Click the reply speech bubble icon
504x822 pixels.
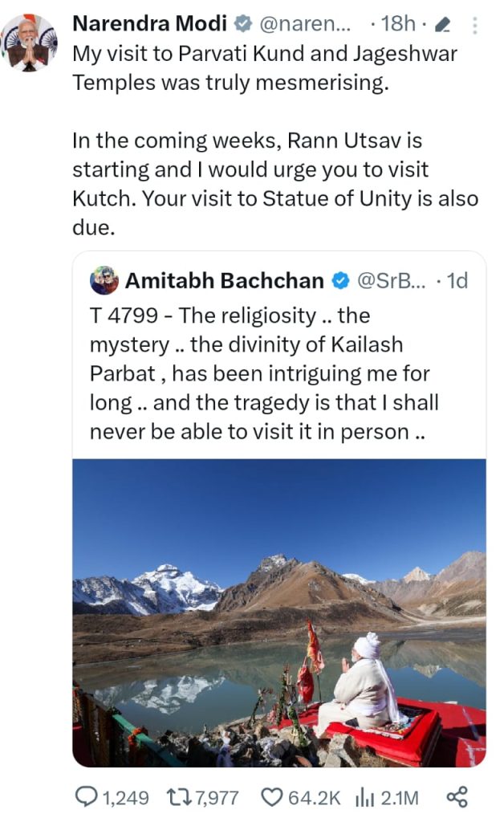coord(85,796)
